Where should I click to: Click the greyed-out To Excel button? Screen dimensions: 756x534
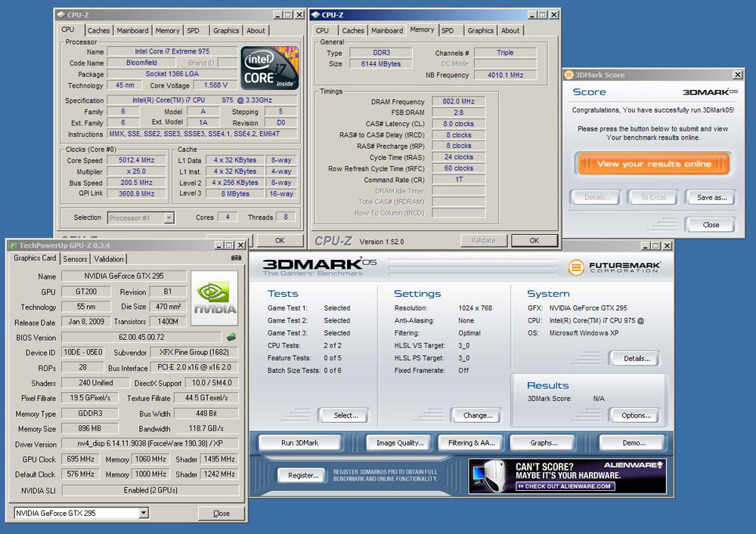[x=653, y=197]
